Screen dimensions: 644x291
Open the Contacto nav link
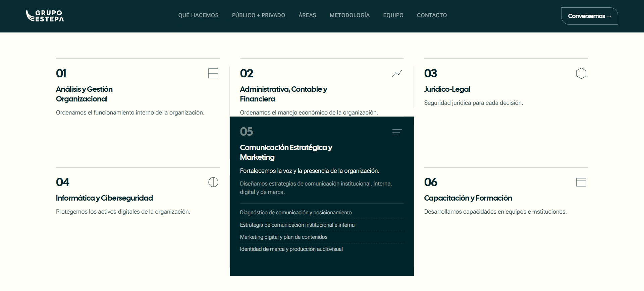coord(432,15)
